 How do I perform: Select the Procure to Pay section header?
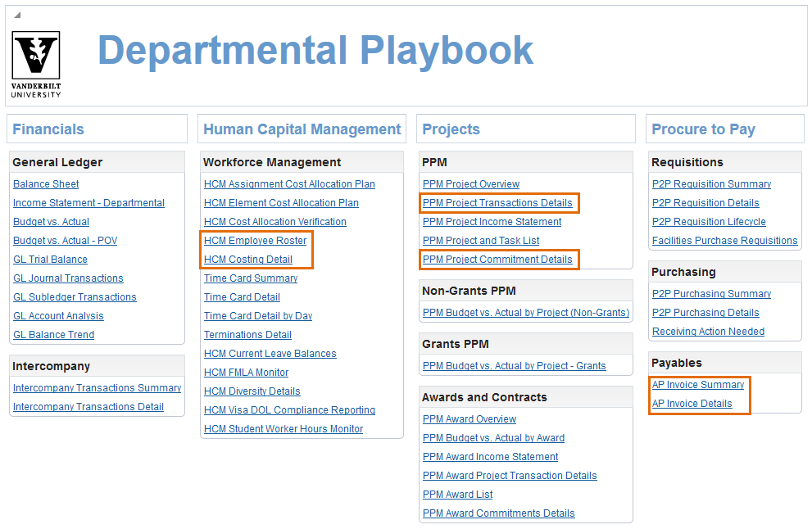(703, 129)
